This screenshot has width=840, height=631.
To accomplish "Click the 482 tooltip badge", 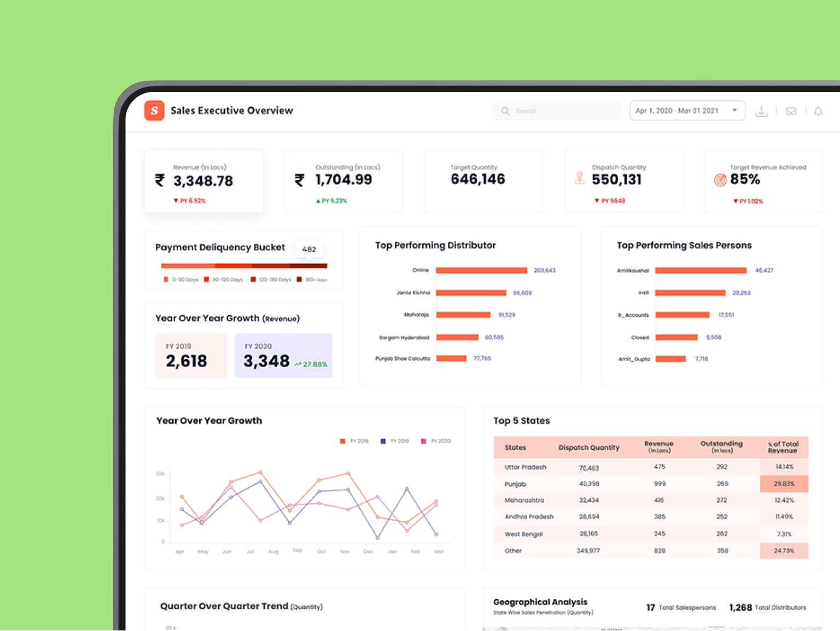I will point(309,250).
